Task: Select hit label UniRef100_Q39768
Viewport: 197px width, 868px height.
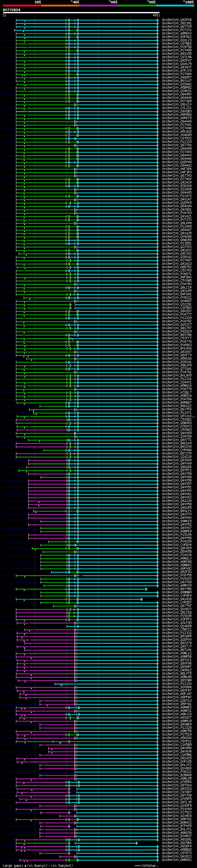Action: 177,436
